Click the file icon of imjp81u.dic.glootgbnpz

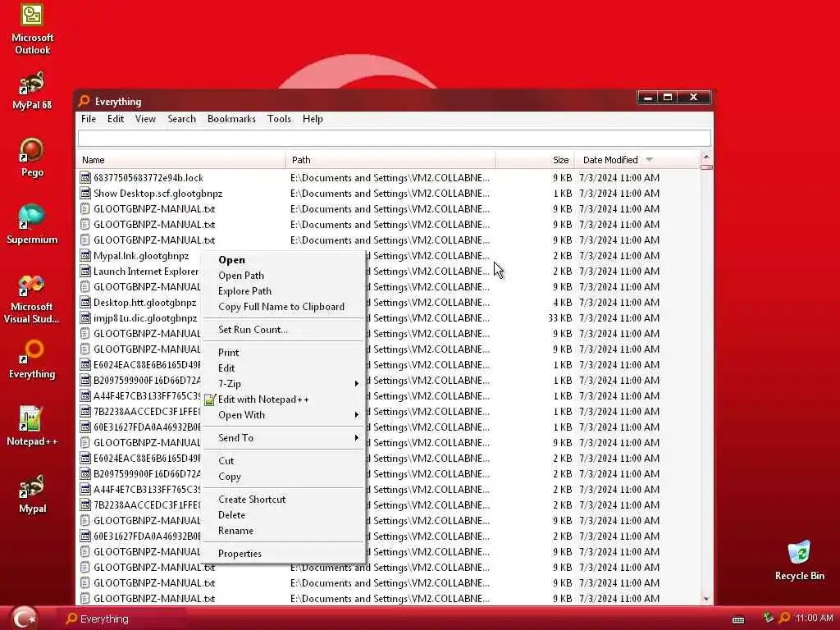[85, 317]
